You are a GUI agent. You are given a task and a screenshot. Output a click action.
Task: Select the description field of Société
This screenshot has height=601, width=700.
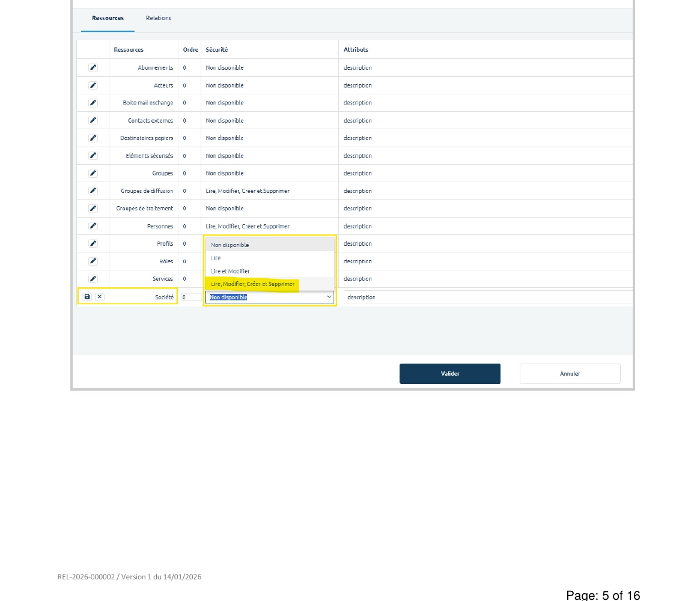[421, 296]
